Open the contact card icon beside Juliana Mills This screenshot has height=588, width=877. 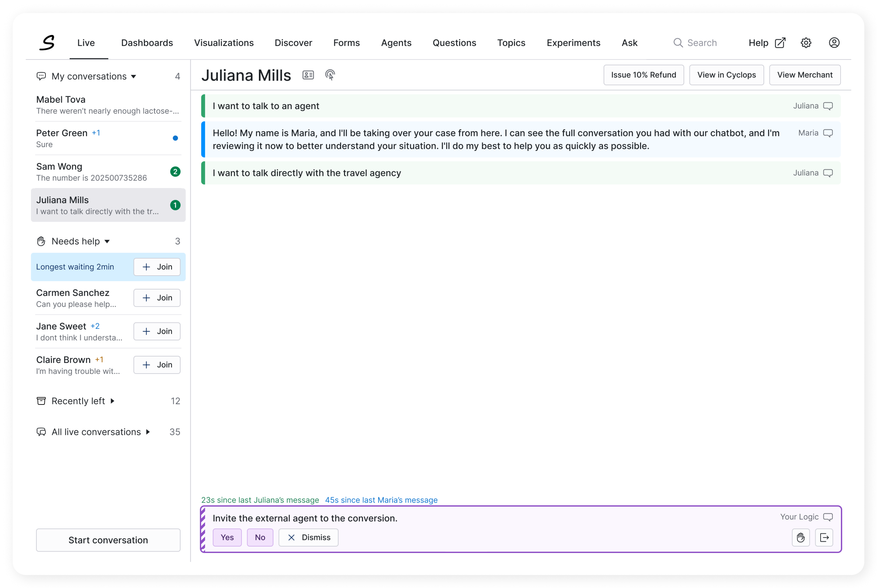(x=308, y=75)
